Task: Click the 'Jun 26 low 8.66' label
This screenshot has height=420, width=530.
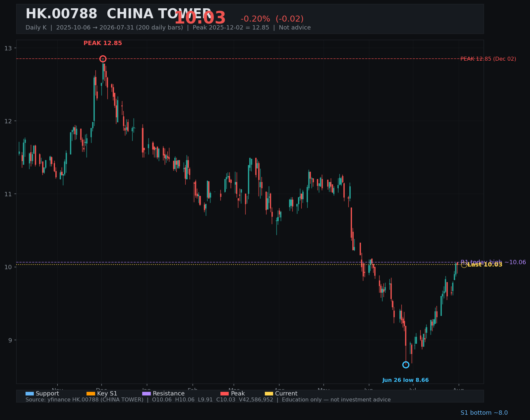Action: [x=405, y=380]
